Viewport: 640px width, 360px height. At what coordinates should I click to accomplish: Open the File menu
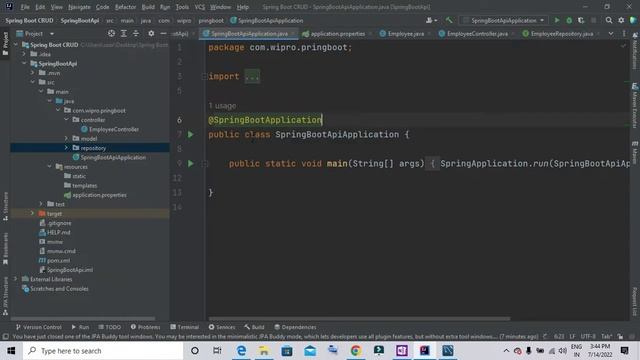(x=25, y=7)
